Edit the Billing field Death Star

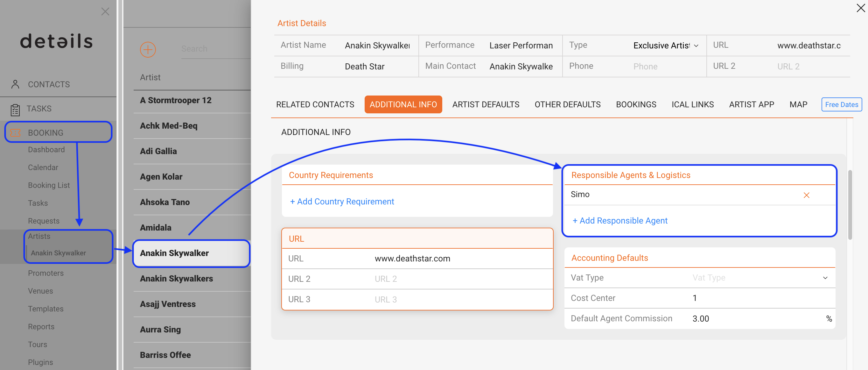pyautogui.click(x=377, y=67)
